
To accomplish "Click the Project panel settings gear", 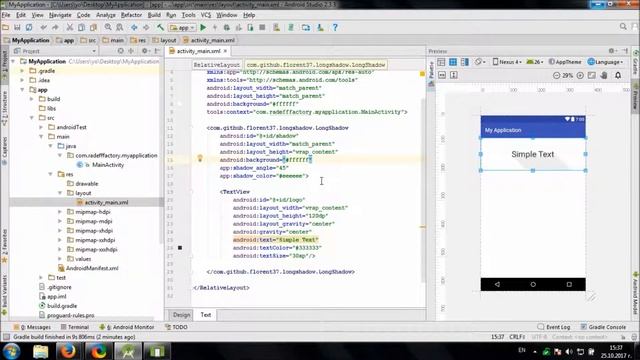I will coord(144,51).
